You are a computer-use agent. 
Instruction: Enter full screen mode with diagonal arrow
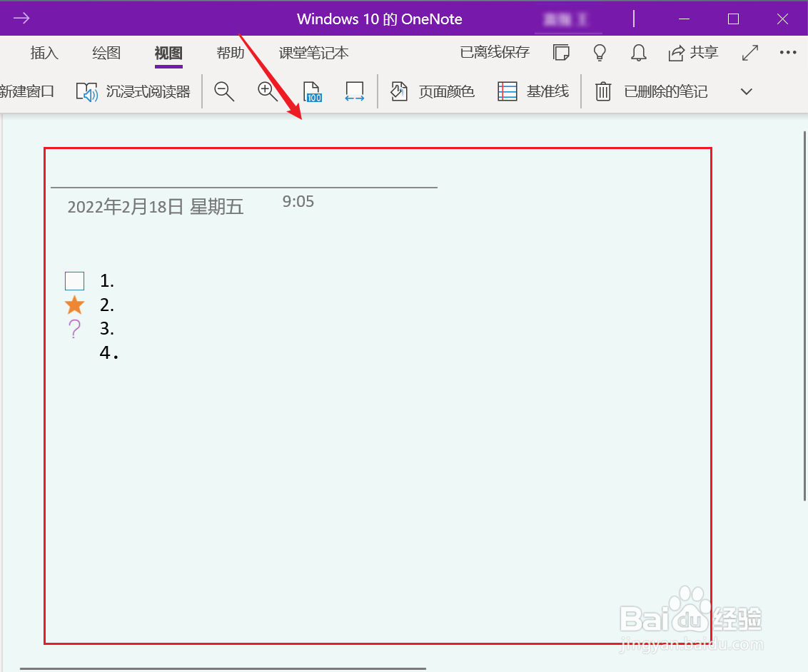(749, 52)
